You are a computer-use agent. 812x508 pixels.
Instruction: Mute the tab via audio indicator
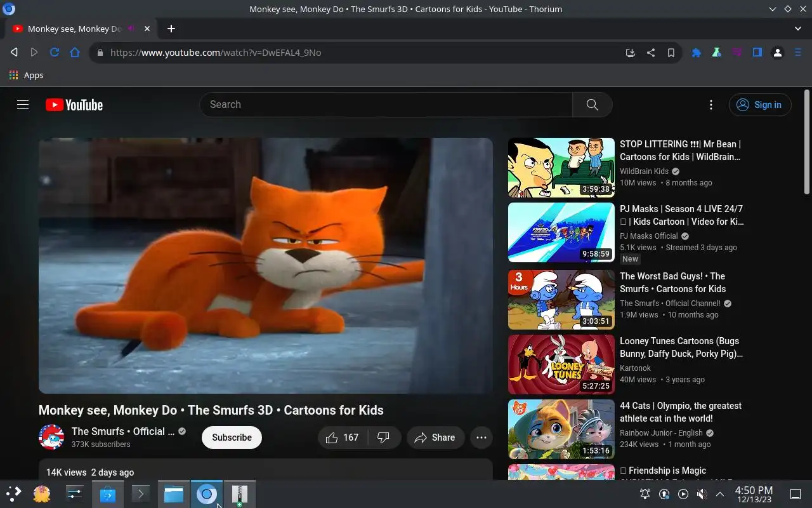pyautogui.click(x=131, y=29)
